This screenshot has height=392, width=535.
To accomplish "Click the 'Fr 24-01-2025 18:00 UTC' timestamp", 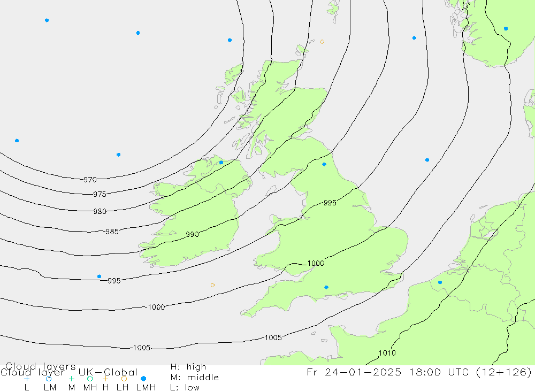I will point(388,372).
